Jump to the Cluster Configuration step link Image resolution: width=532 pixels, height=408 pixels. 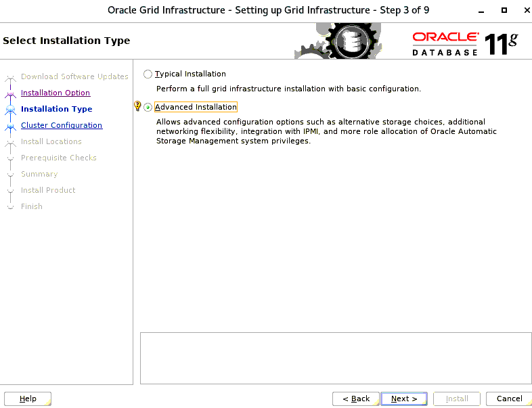pos(62,126)
